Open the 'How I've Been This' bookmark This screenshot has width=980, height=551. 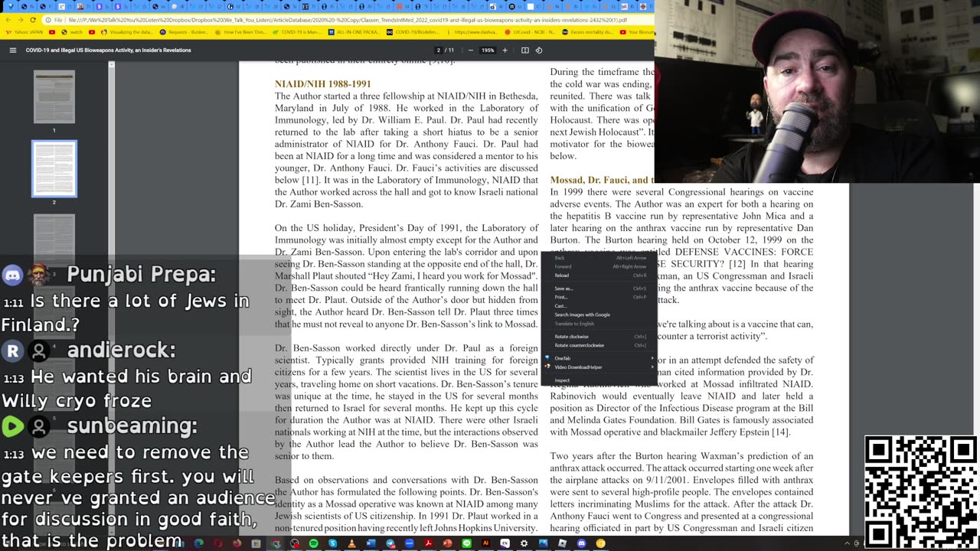241,32
